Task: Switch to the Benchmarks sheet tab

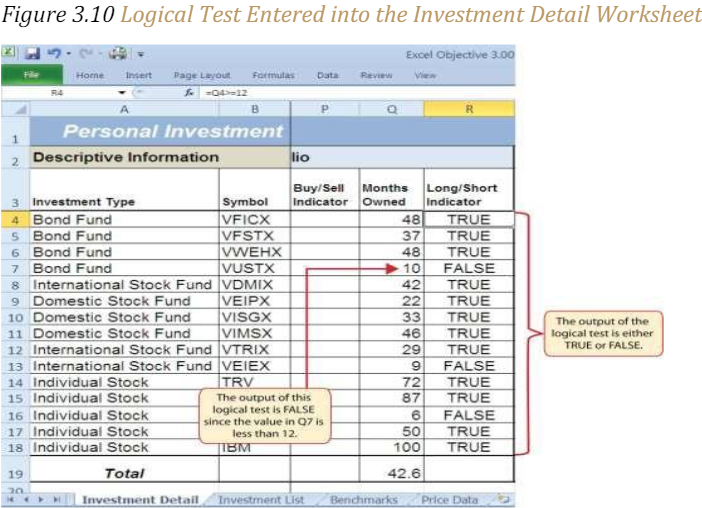Action: [x=364, y=500]
